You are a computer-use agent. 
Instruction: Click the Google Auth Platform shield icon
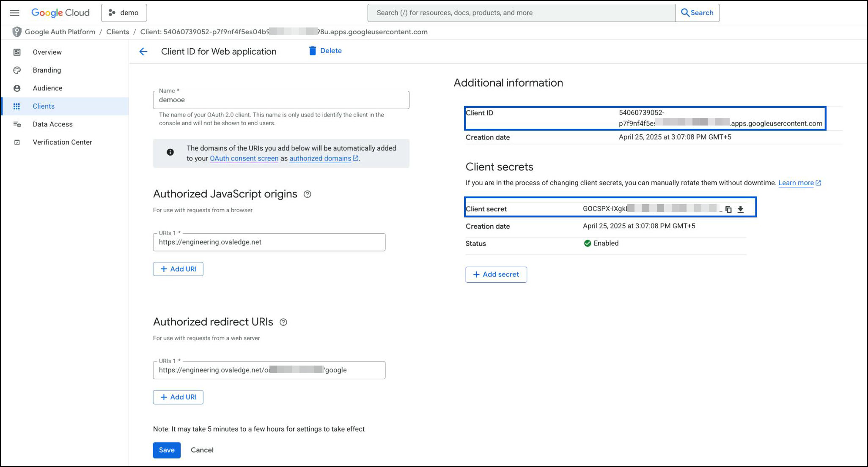click(17, 32)
